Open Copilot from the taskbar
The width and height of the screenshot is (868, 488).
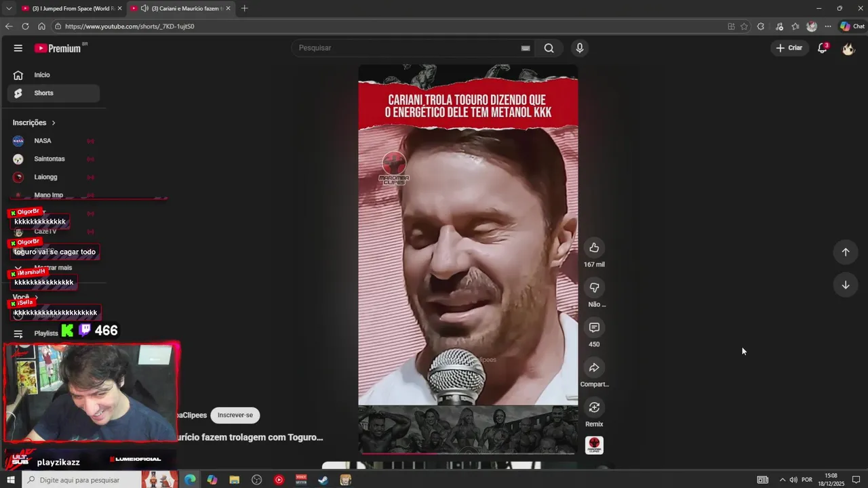click(212, 480)
